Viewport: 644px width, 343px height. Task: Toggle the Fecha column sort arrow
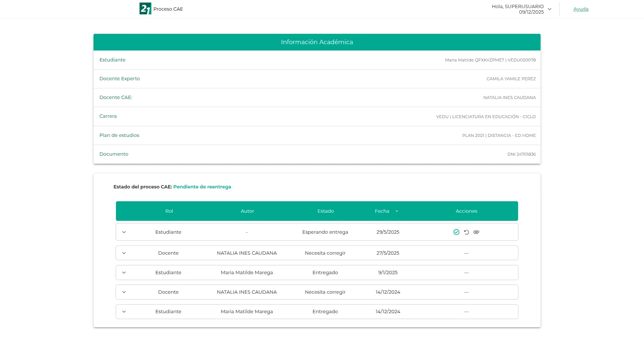tap(397, 211)
